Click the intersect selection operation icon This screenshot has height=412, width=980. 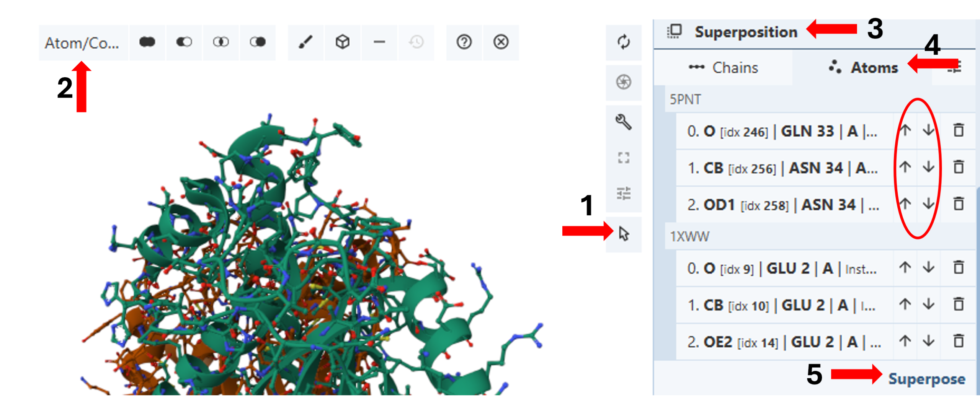pyautogui.click(x=221, y=42)
